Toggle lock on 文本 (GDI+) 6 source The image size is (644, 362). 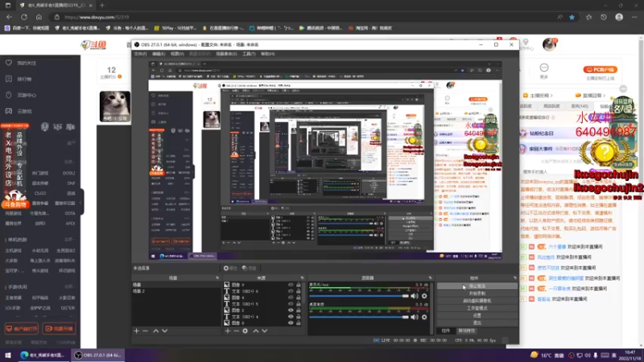pyautogui.click(x=299, y=291)
